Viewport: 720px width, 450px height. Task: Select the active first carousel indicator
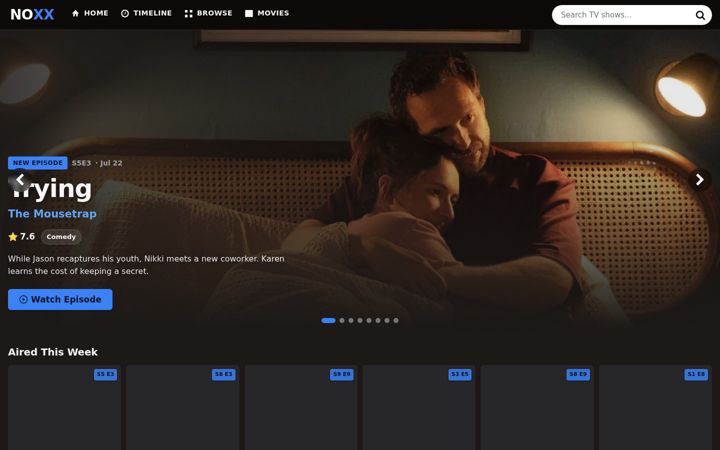point(328,321)
